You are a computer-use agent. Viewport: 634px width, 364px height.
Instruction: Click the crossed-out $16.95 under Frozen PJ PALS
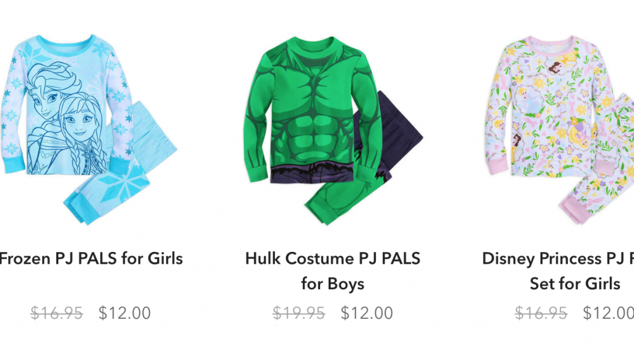click(x=56, y=313)
